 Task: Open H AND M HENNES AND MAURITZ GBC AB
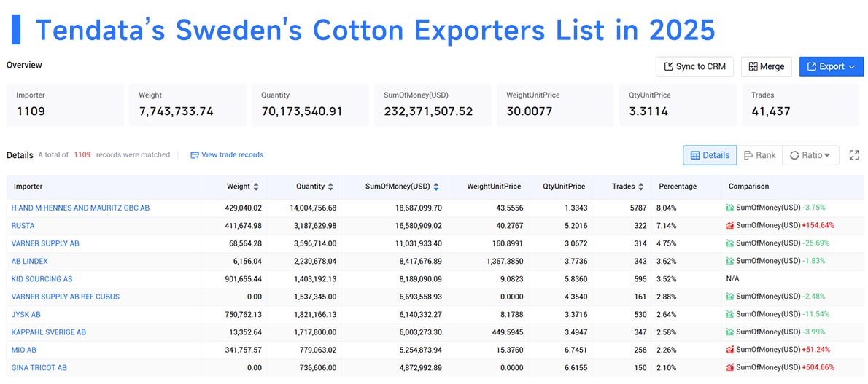[x=80, y=208]
